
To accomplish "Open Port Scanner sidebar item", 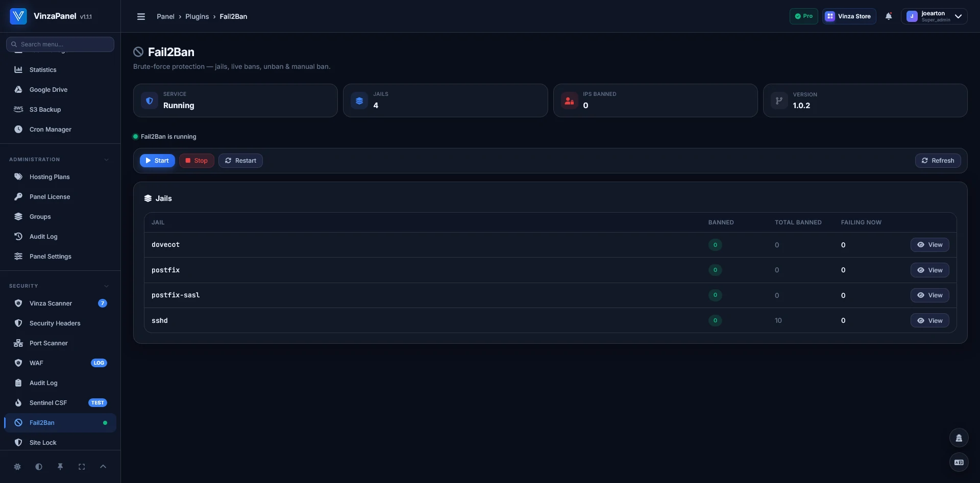I will click(x=60, y=343).
